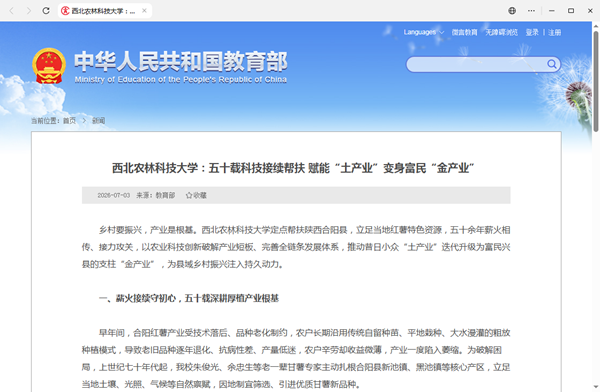
Task: Maximize the browser window
Action: pyautogui.click(x=571, y=11)
